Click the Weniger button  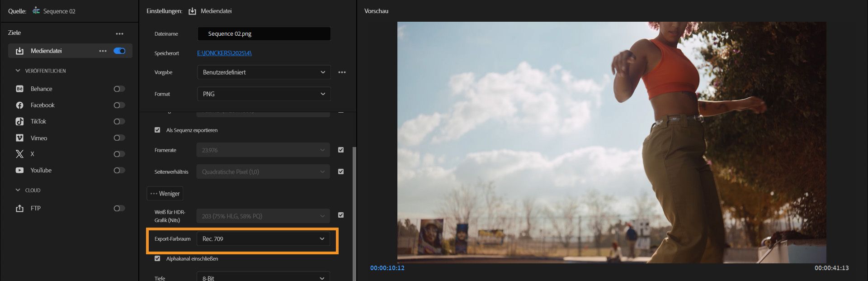click(165, 194)
